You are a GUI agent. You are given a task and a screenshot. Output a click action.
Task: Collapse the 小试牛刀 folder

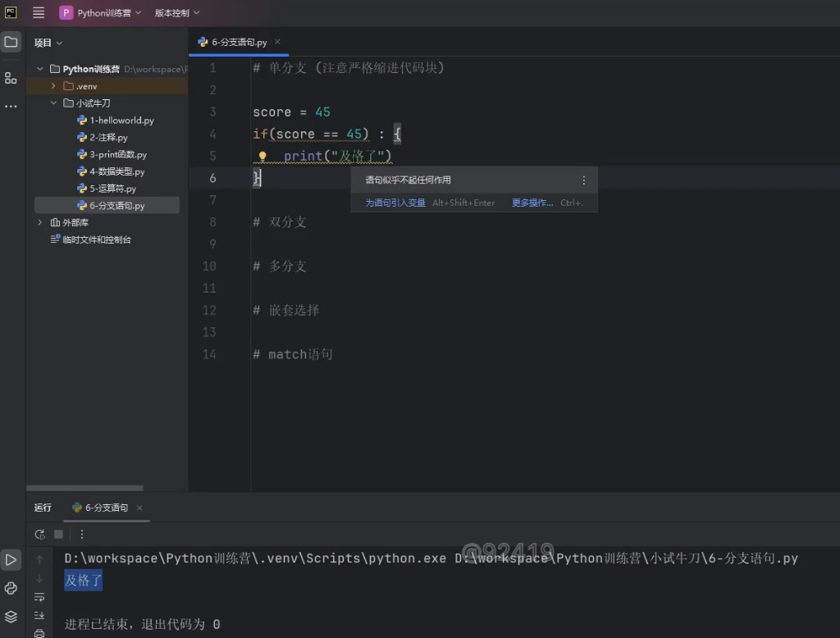point(53,103)
